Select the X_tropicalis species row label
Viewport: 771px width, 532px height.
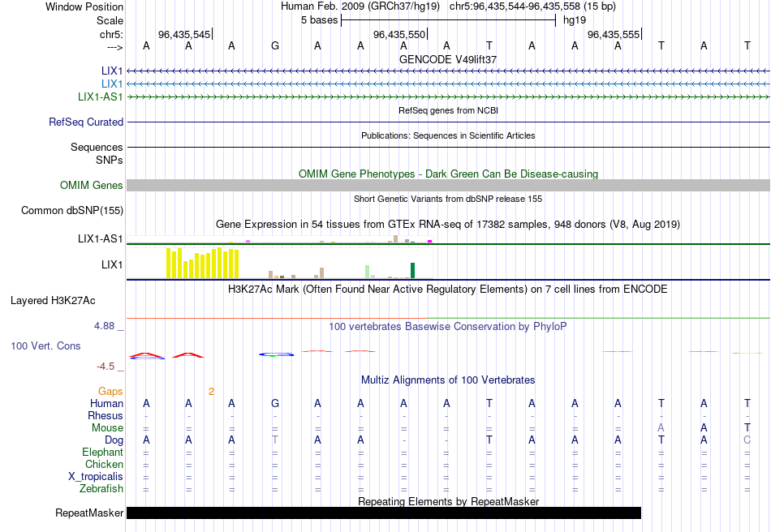pyautogui.click(x=96, y=477)
